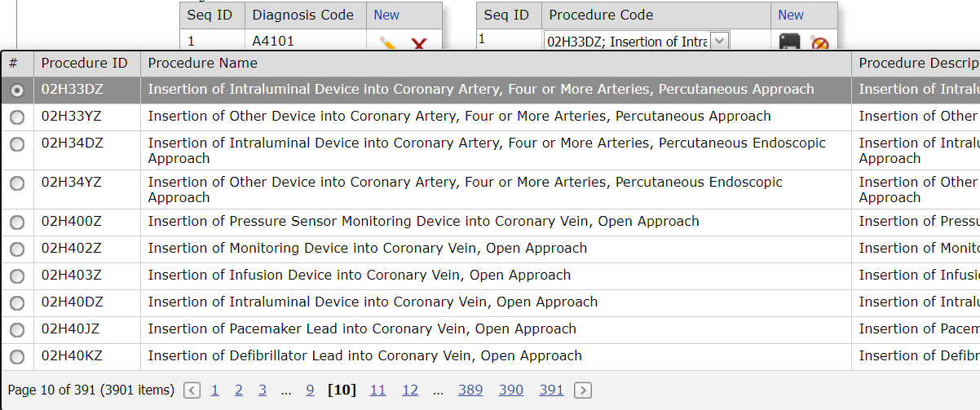Screen dimensions: 980x410
Task: Go to page 9 in pagination
Action: pos(310,390)
